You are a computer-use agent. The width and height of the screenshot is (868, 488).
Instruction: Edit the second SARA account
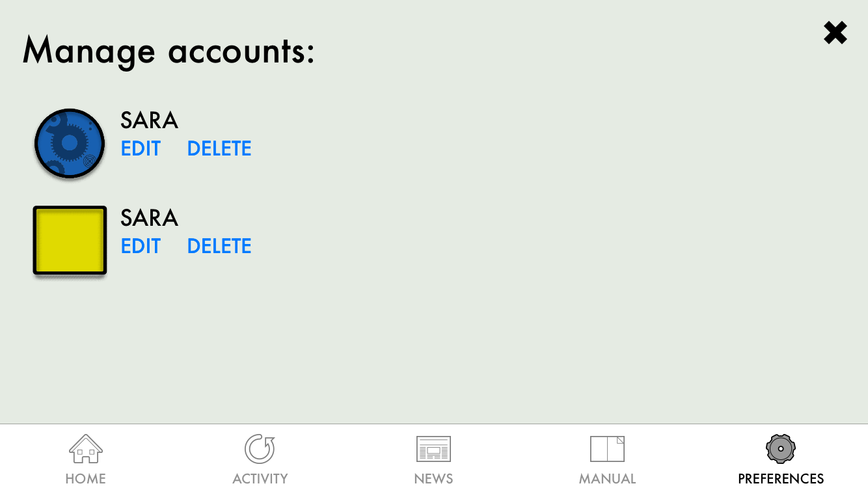(x=141, y=247)
